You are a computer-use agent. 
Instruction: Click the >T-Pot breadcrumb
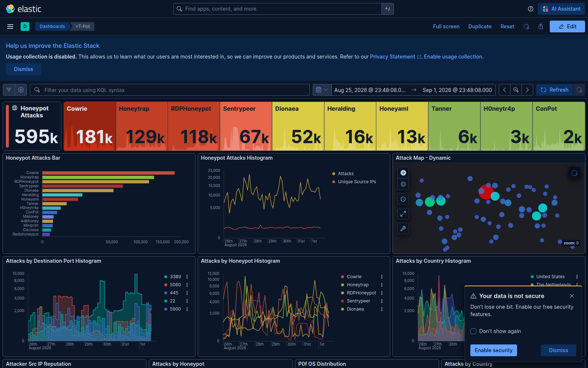pyautogui.click(x=83, y=26)
